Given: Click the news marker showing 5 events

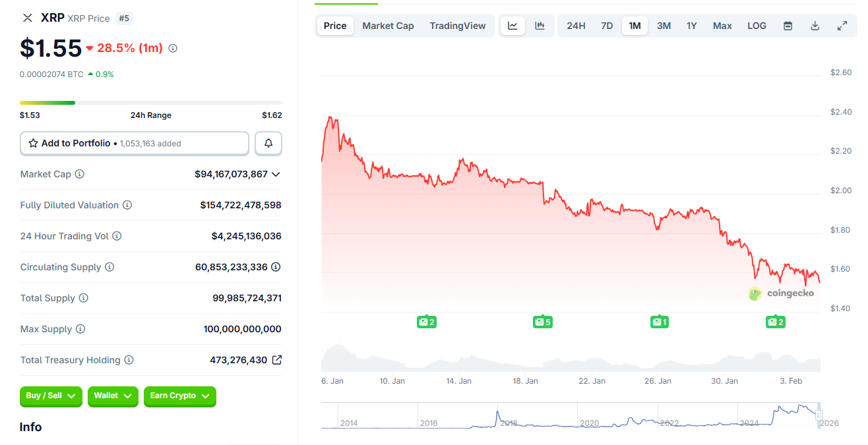Looking at the screenshot, I should click(x=542, y=322).
